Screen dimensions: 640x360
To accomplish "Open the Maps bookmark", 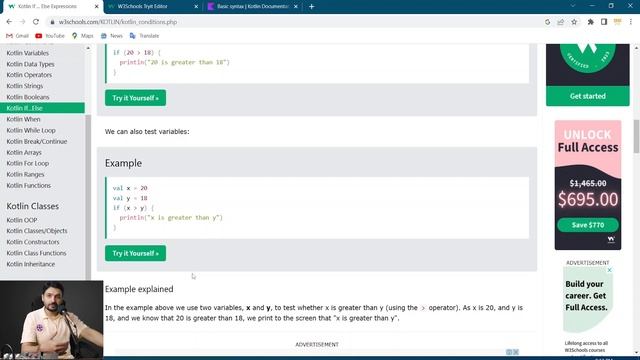I will (x=82, y=36).
